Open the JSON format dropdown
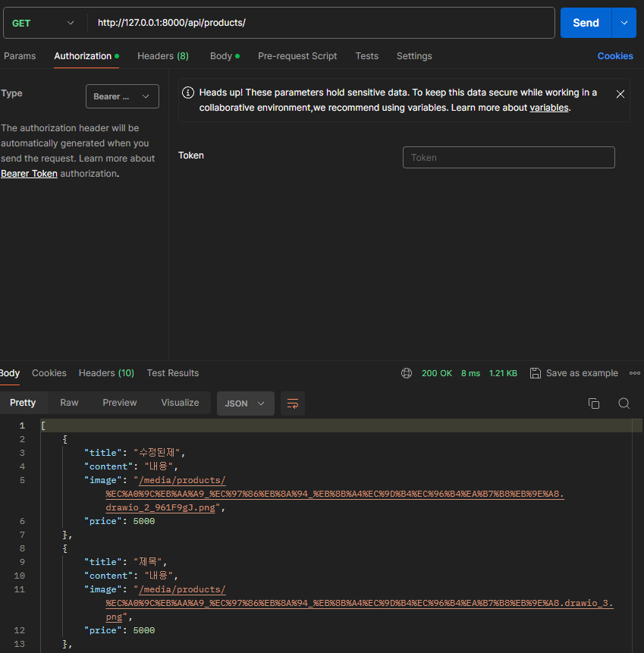This screenshot has width=644, height=653. click(x=245, y=403)
